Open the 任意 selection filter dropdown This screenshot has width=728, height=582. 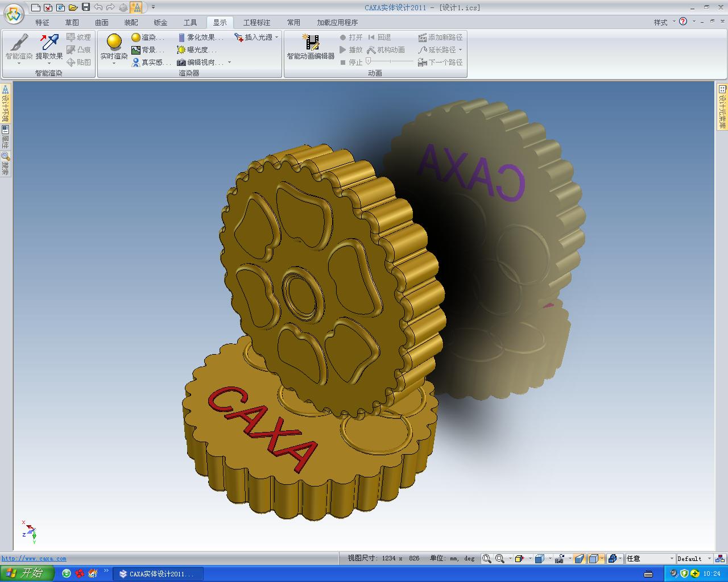650,559
